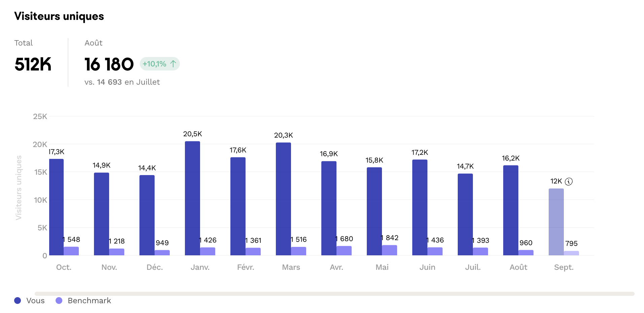Screen dimensions: 644x313
Task: Click the green upward arrow icon
Action: (x=173, y=64)
